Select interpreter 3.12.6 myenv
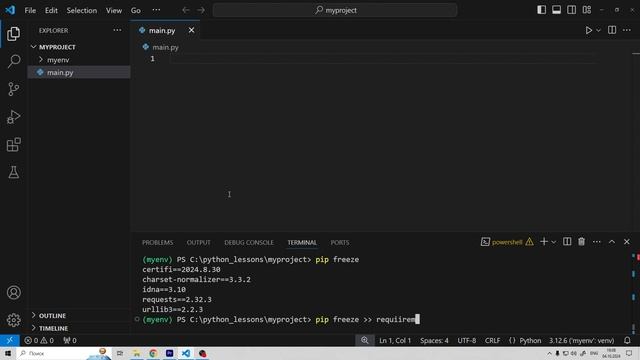 581,340
